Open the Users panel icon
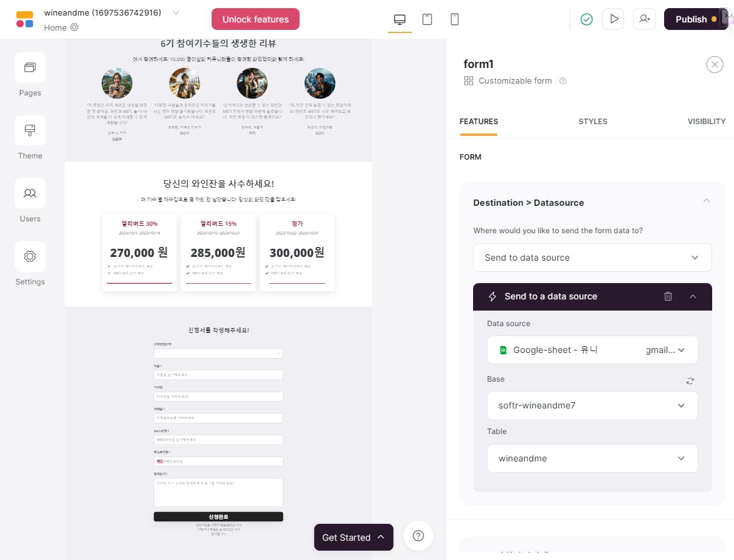 coord(30,193)
